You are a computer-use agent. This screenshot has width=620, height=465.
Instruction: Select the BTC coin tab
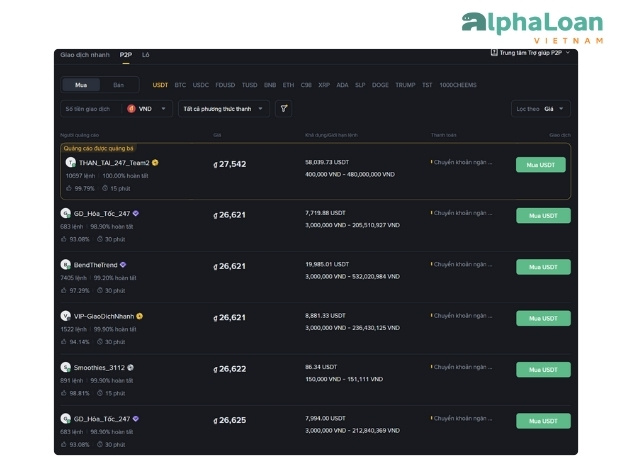point(180,85)
